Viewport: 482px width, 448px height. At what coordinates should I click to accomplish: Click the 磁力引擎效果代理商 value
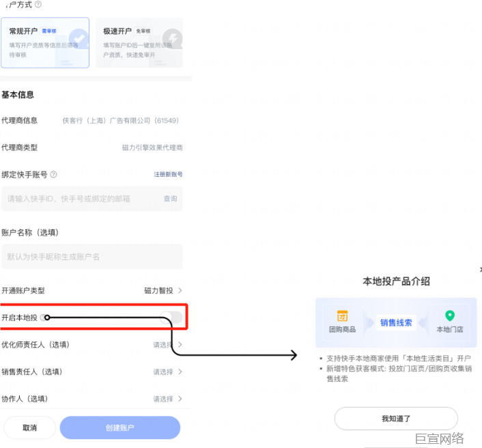pyautogui.click(x=152, y=148)
